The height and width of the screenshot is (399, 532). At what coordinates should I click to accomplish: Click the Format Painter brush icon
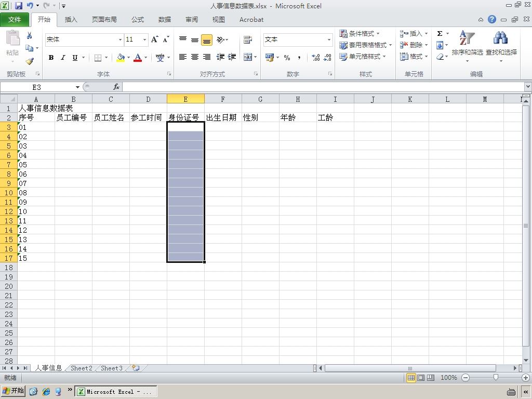(x=30, y=61)
